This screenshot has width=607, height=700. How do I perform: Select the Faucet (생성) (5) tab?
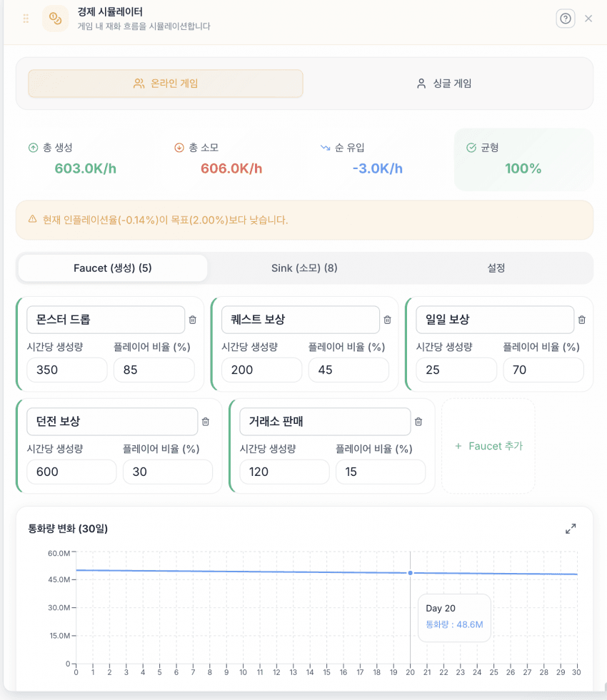pyautogui.click(x=113, y=268)
